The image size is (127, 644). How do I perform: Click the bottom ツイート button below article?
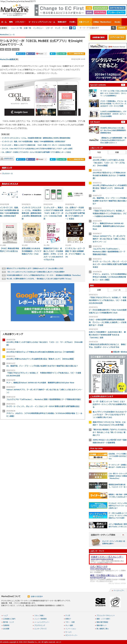click(x=21, y=159)
